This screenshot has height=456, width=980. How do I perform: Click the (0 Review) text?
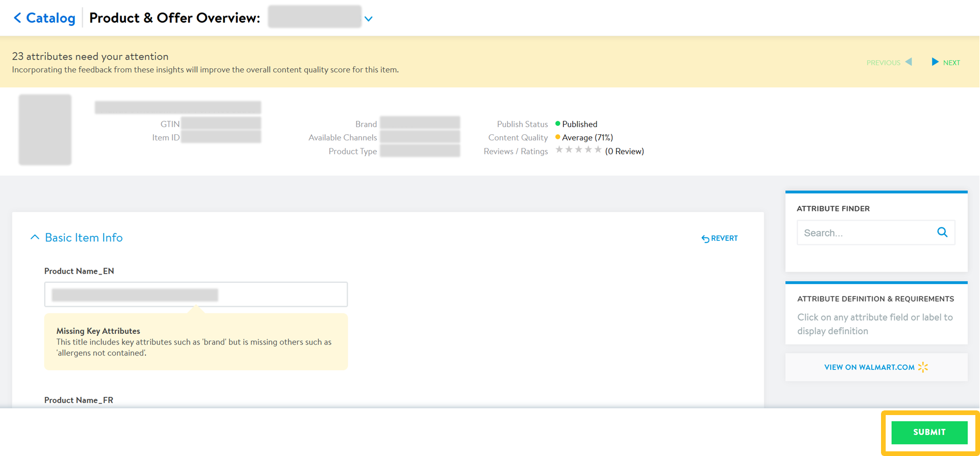coord(624,151)
